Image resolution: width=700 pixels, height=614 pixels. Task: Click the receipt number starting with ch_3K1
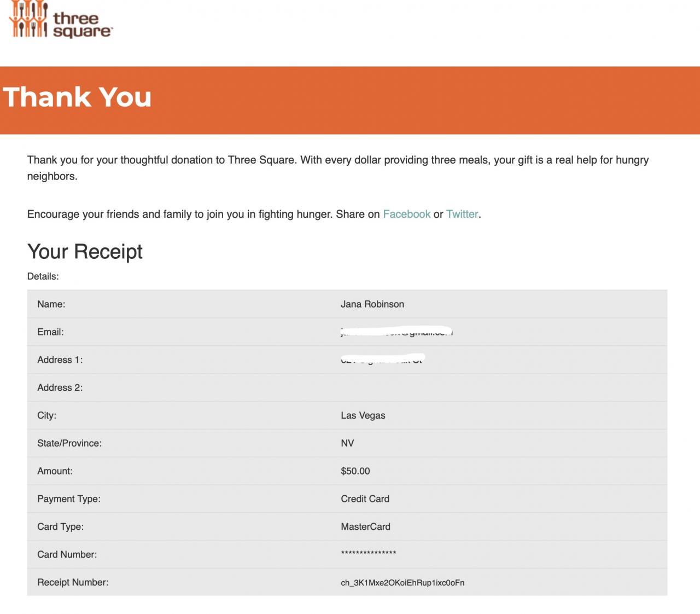[402, 583]
